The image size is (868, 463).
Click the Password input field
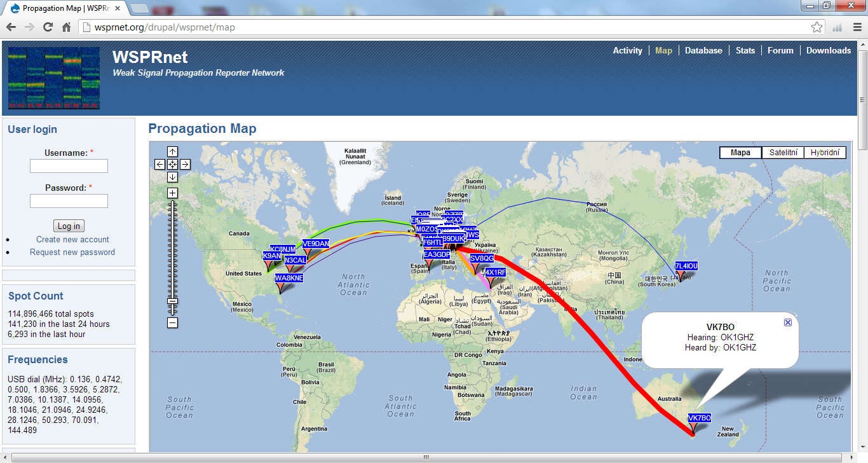coord(69,201)
